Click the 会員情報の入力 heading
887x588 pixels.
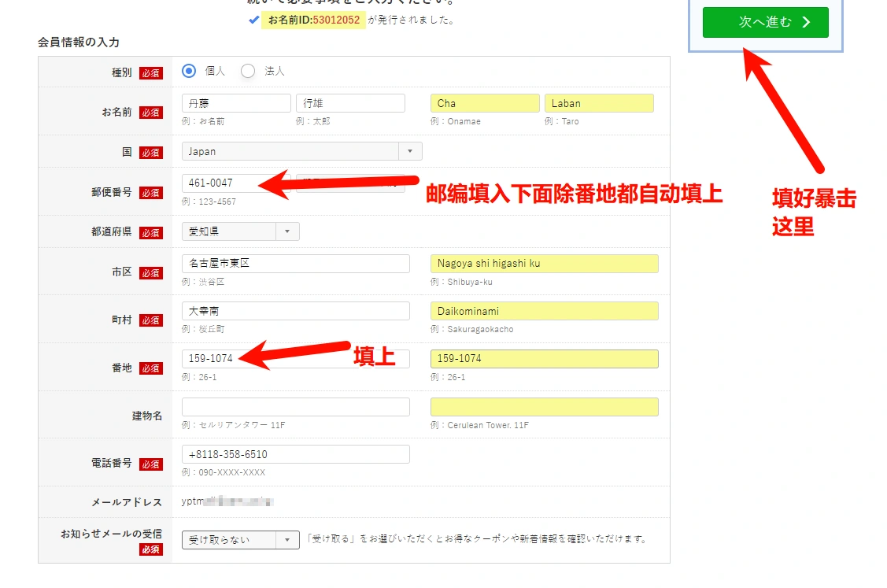(x=79, y=42)
